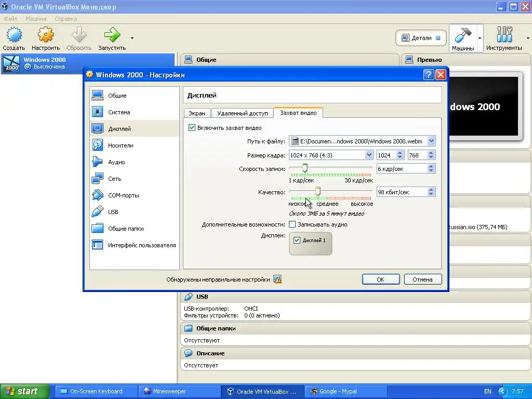
Task: Click the Сбросить (Discard) arrow icon
Action: tap(79, 35)
